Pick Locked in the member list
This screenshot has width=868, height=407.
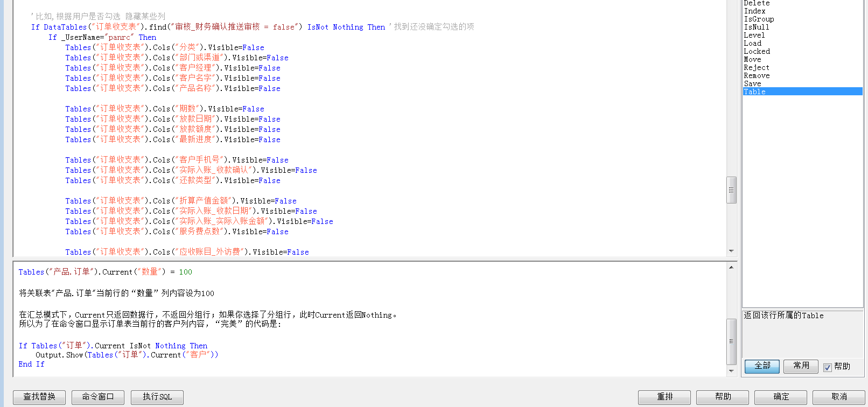click(757, 51)
